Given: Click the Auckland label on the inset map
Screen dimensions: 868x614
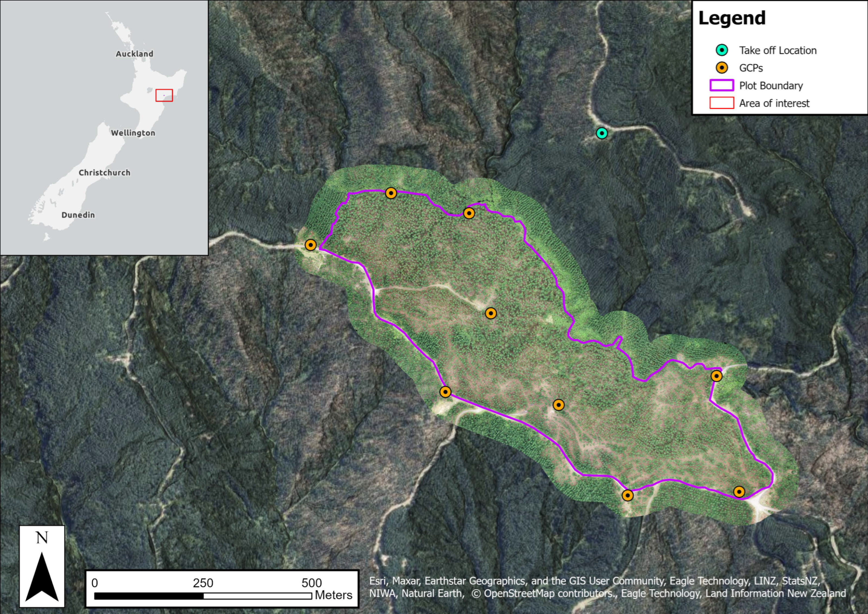Looking at the screenshot, I should (x=135, y=54).
